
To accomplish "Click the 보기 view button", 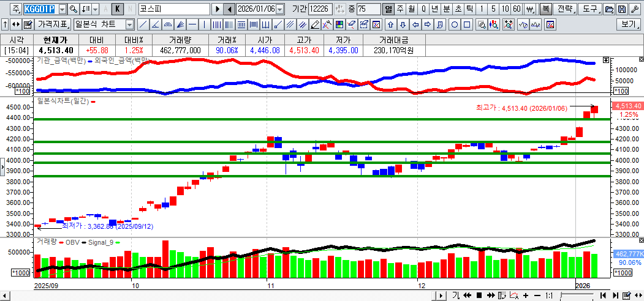I will (629, 24).
